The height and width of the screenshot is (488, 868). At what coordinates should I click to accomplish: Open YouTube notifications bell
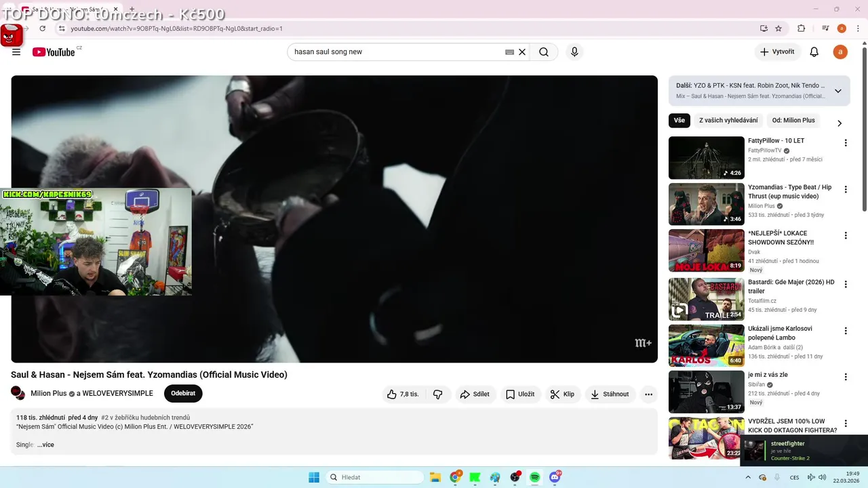click(x=814, y=52)
